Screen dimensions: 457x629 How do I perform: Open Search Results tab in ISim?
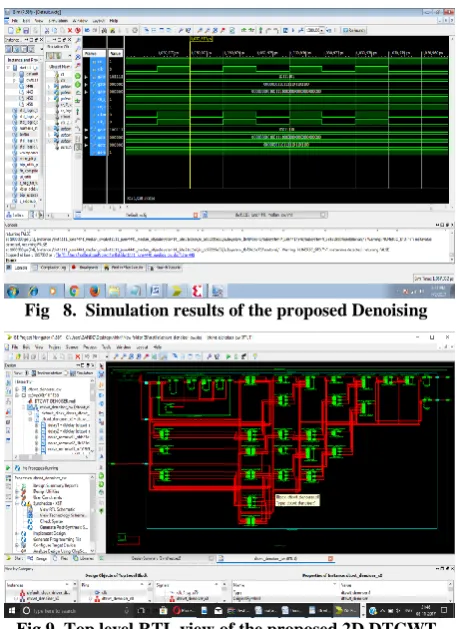[x=165, y=268]
